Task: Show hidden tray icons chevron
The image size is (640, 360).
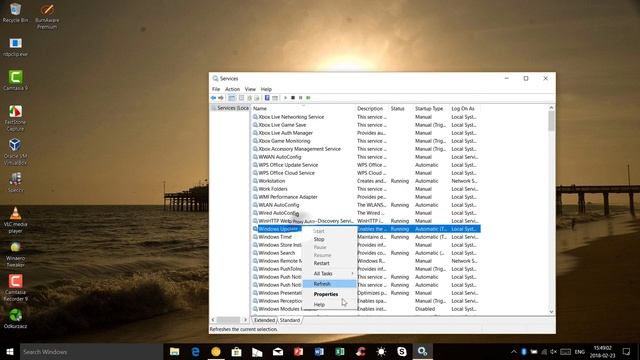Action: (513, 352)
